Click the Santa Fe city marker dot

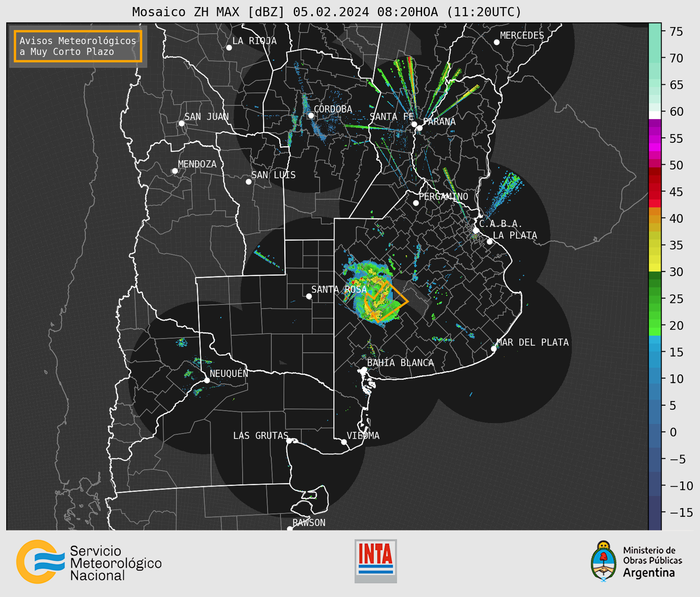click(x=414, y=124)
